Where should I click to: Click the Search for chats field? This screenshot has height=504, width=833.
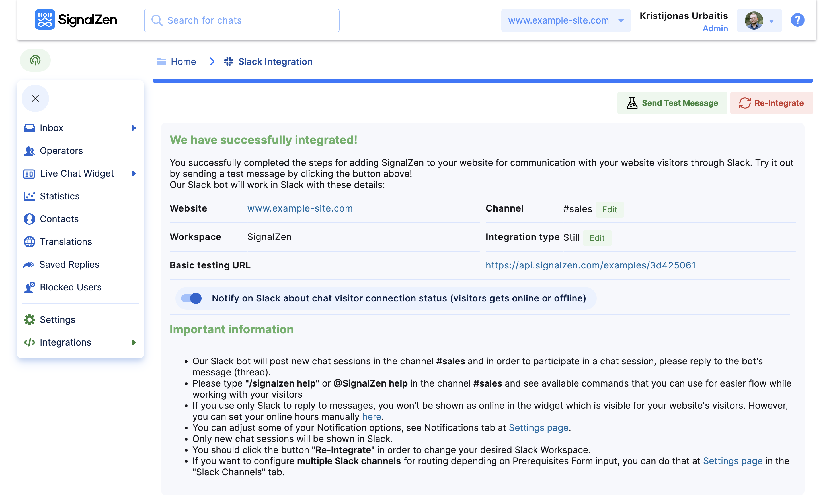pos(241,20)
